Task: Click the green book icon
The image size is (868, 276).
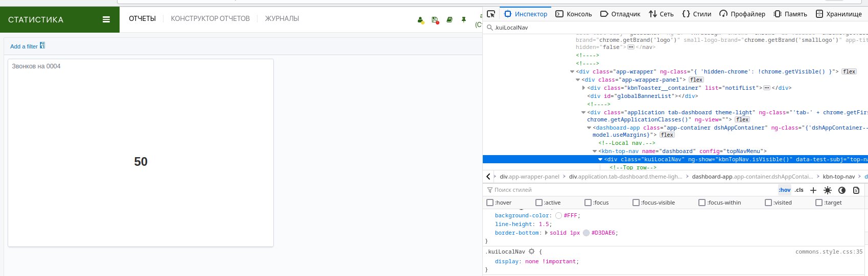Action: coord(450,20)
